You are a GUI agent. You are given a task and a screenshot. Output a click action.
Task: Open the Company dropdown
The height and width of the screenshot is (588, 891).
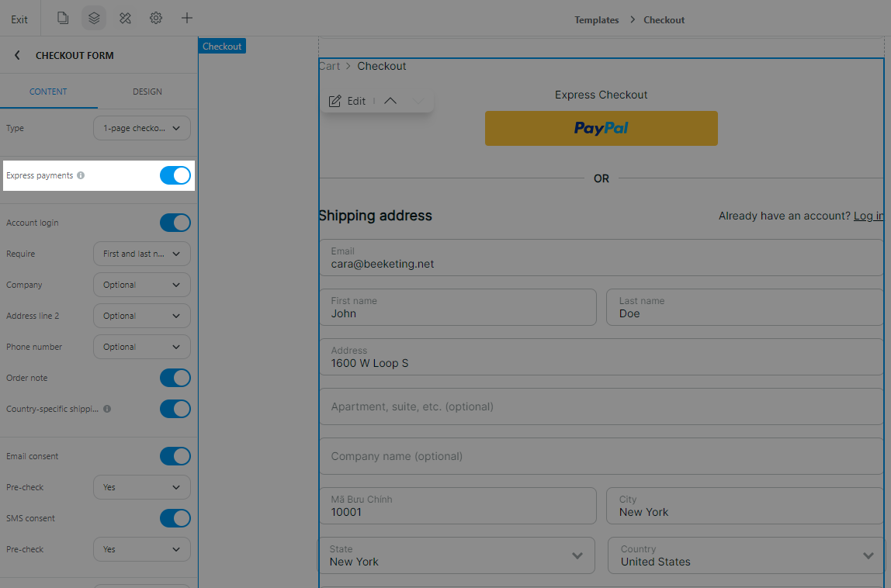click(x=141, y=285)
